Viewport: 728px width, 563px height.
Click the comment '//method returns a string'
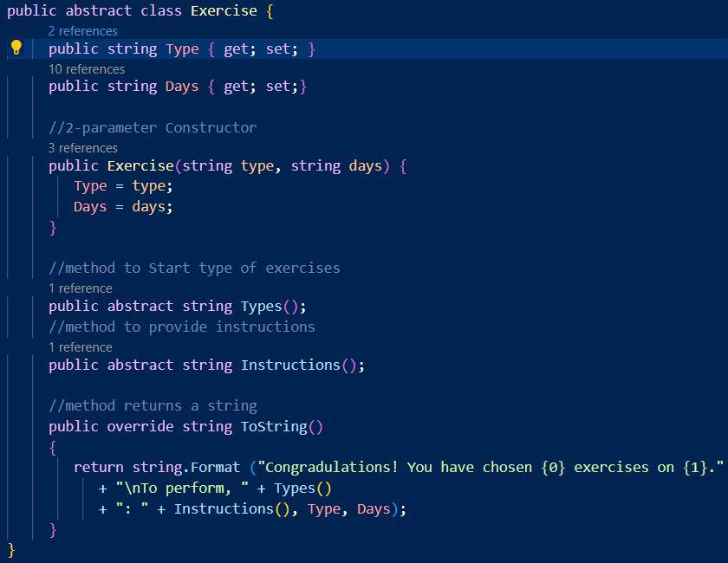coord(153,405)
